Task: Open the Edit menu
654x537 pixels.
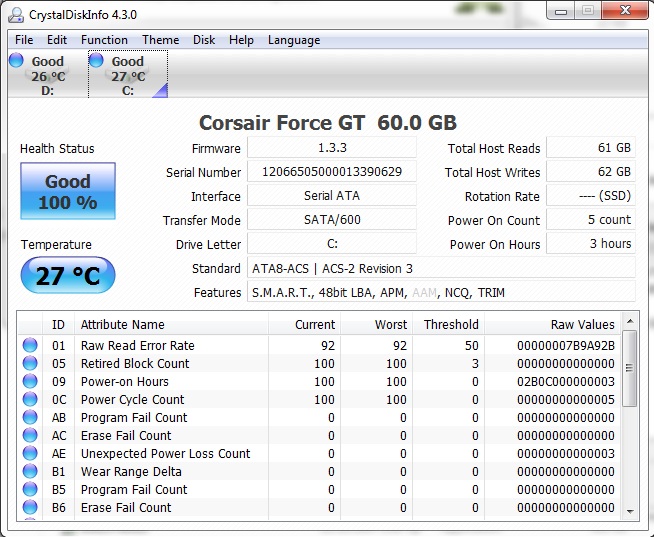Action: click(x=57, y=40)
